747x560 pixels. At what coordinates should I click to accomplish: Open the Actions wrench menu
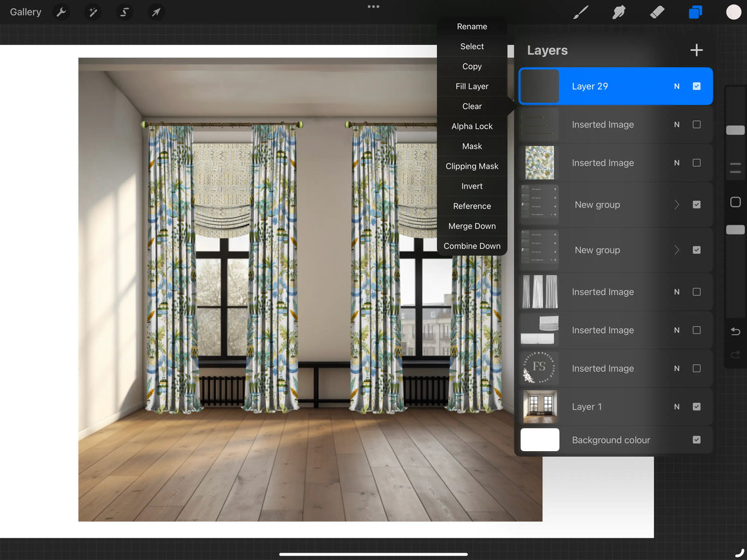[x=61, y=12]
